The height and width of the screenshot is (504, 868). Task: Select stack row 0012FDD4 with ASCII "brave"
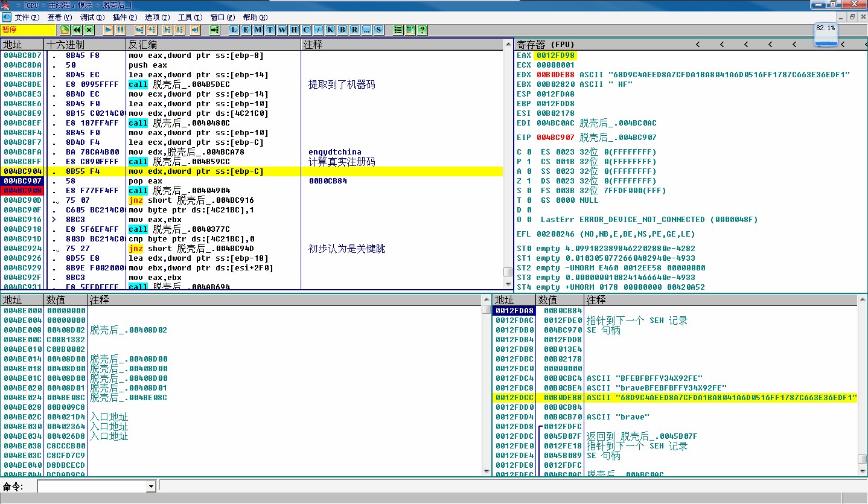(x=675, y=417)
